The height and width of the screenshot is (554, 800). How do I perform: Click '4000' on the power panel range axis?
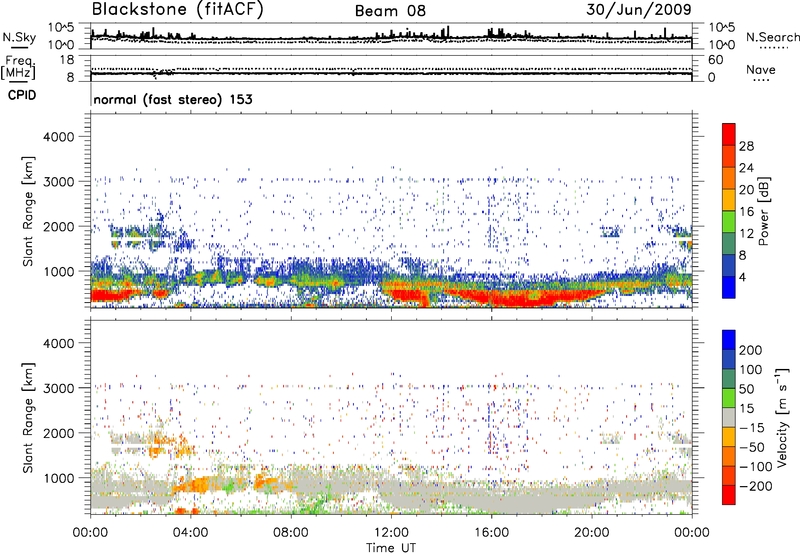58,137
